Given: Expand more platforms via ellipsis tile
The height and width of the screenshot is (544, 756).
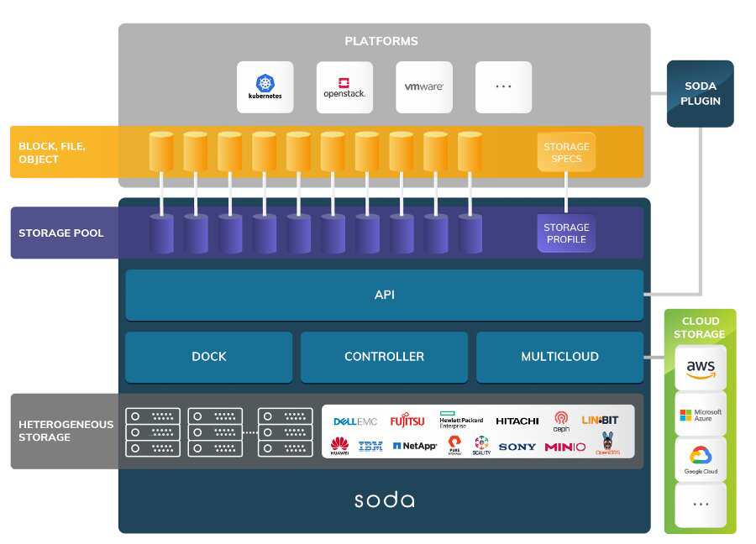Looking at the screenshot, I should click(503, 87).
